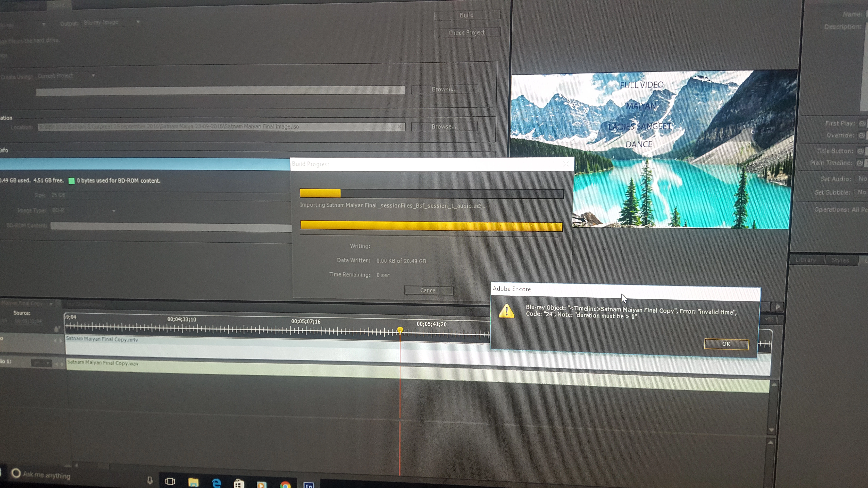Screen dimensions: 868x488
Task: Click the Title Button pick whip icon
Action: (860, 151)
